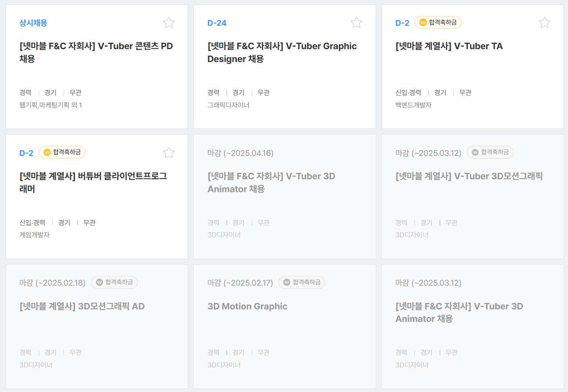
Task: Open [넷마블 계열사] V-Tuber 3D모션그래픽 posting
Action: point(469,176)
